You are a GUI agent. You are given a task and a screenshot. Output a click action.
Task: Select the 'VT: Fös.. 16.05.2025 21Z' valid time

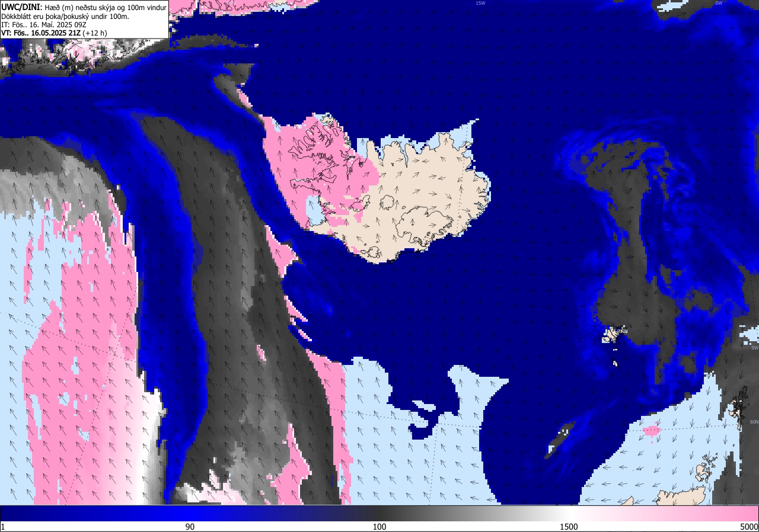click(x=41, y=33)
